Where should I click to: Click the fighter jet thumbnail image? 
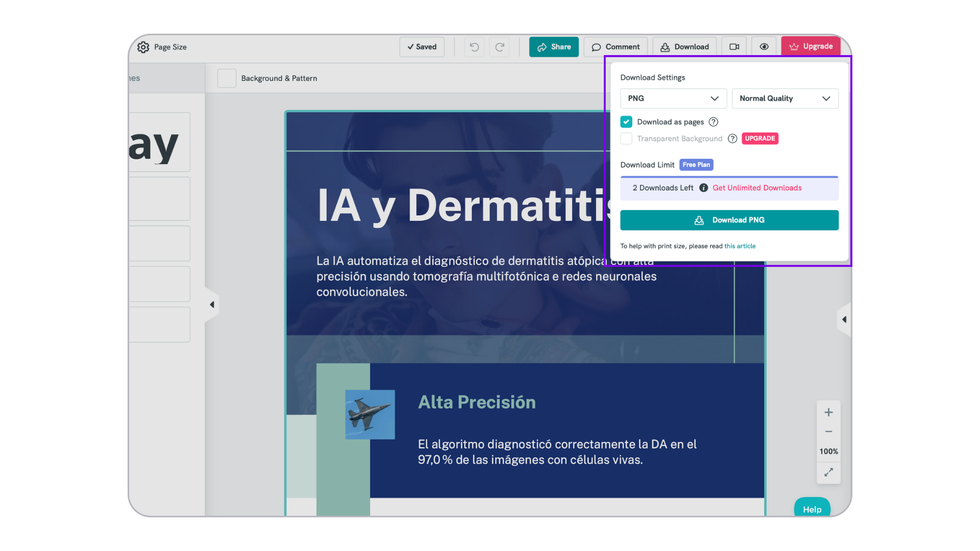click(370, 415)
